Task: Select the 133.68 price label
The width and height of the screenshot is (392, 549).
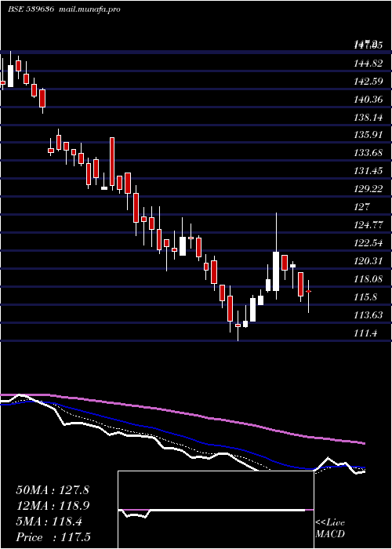Action: click(368, 153)
